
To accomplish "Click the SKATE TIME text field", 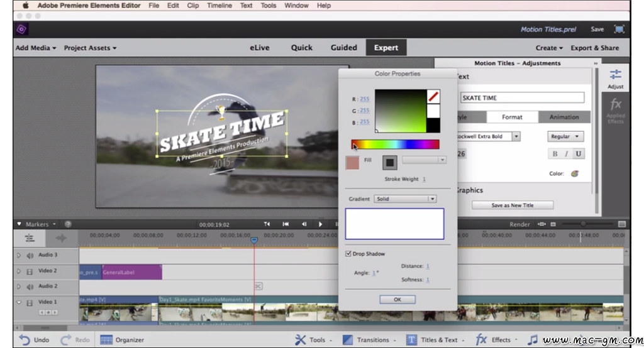I will (x=522, y=97).
